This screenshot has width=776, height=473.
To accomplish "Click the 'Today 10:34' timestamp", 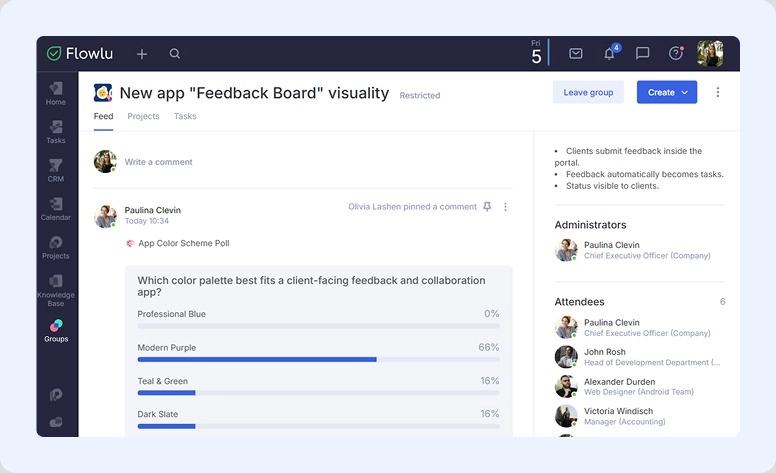I will (146, 221).
